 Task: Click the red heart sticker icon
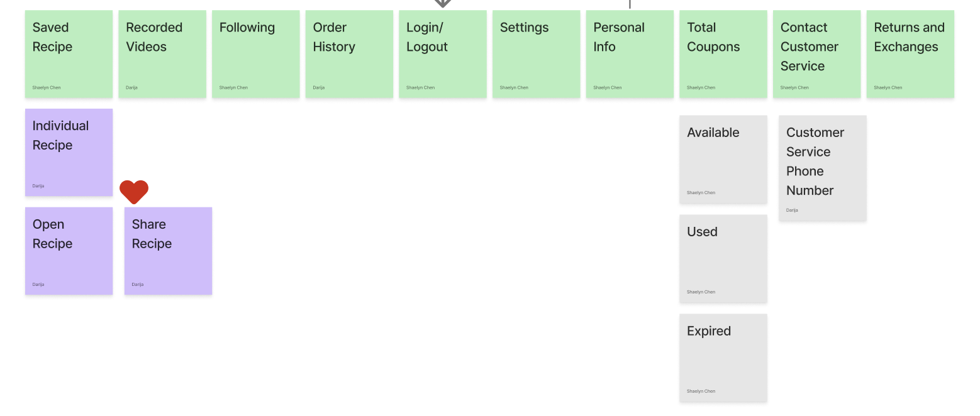134,192
